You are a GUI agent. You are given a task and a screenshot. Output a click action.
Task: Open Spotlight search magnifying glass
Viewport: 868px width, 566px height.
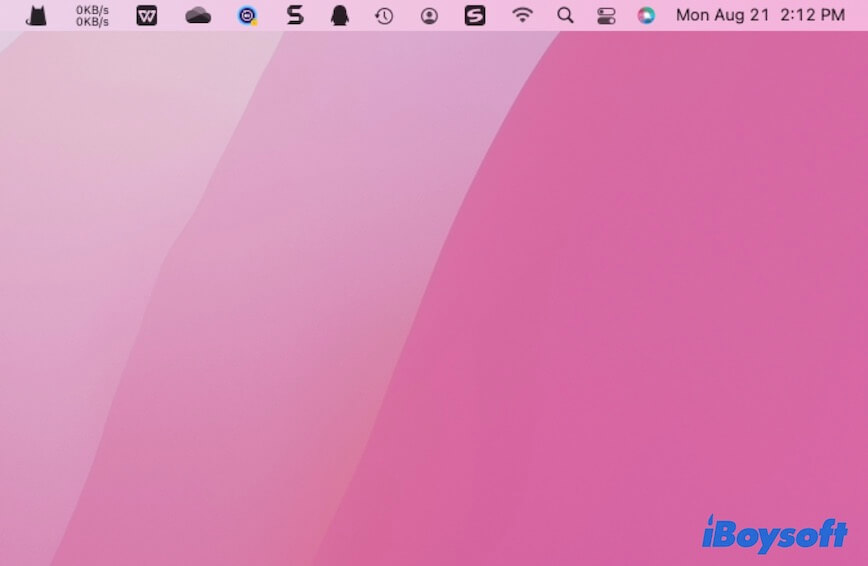pos(565,16)
